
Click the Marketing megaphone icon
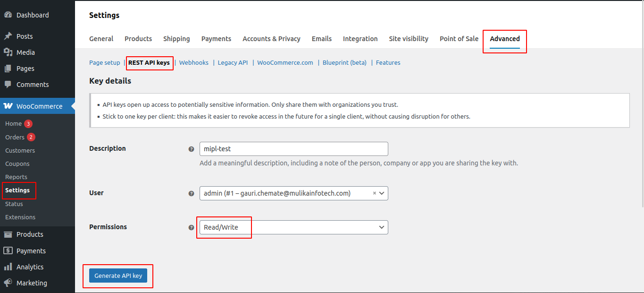pos(8,283)
